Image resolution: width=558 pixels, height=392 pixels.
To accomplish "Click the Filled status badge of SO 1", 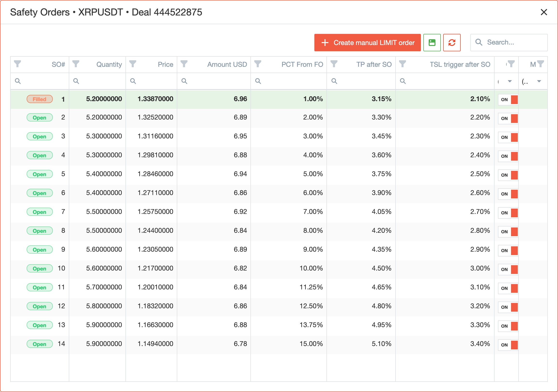I will (40, 99).
